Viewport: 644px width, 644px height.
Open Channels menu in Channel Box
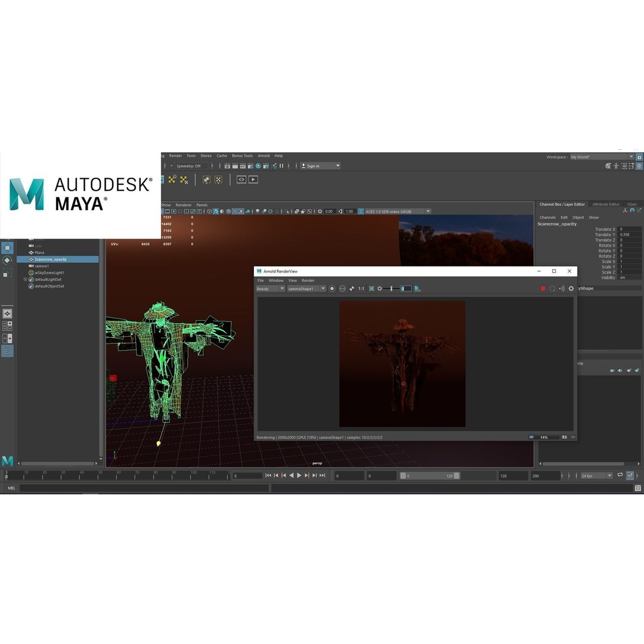pos(547,218)
